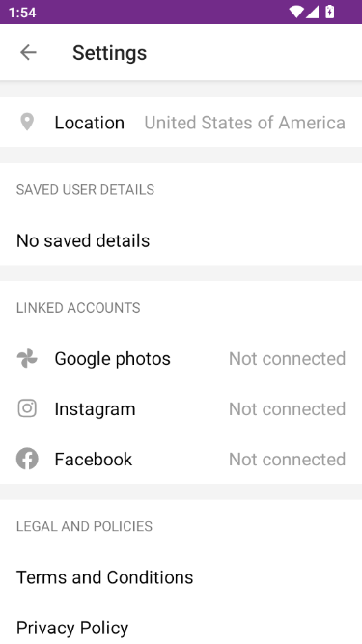Select the No saved details entry
This screenshot has width=362, height=644.
coord(83,240)
